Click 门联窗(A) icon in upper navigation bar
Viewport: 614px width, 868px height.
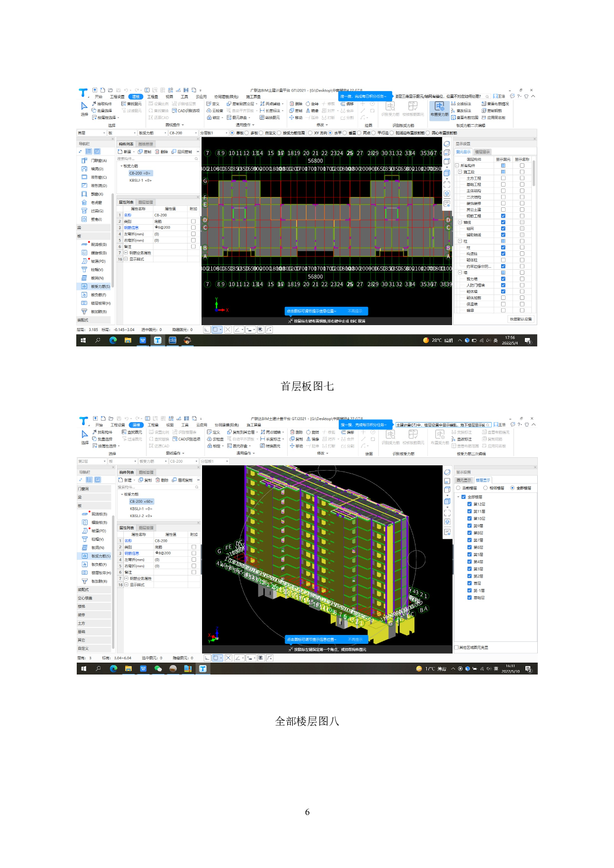pos(84,161)
